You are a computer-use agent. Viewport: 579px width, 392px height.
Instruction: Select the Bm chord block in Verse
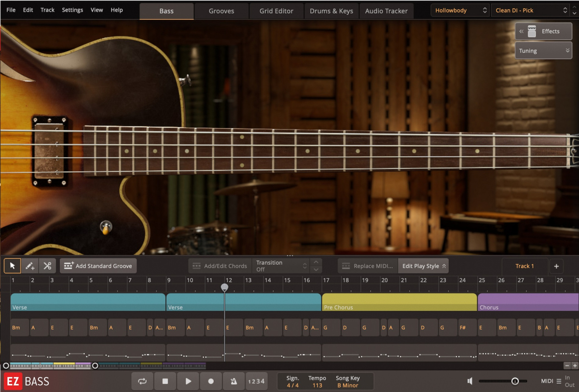point(19,327)
